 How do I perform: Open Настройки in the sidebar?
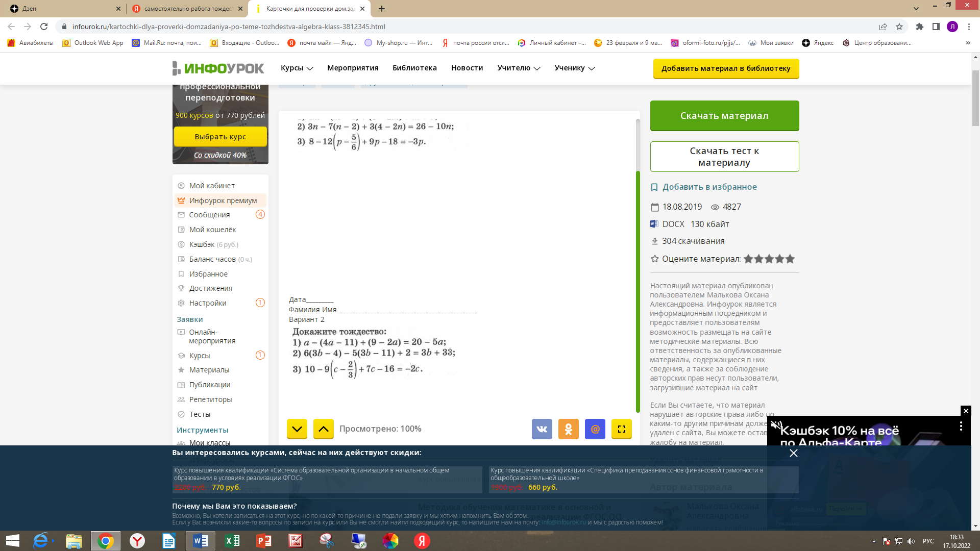[x=207, y=303]
